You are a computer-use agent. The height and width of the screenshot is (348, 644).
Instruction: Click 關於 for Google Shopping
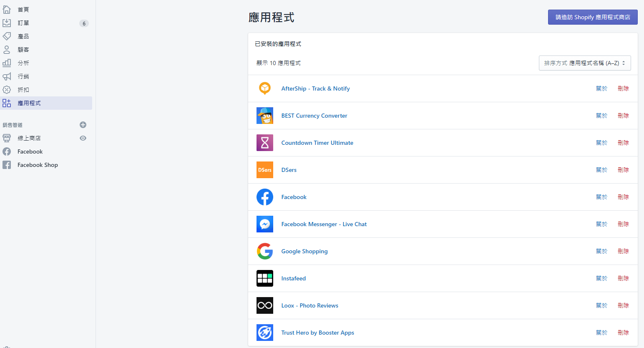pos(601,251)
